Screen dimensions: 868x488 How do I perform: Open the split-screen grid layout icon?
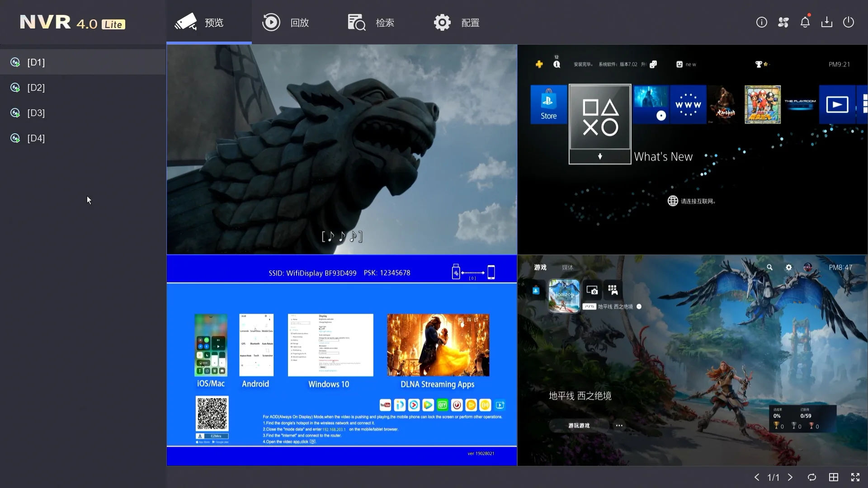pyautogui.click(x=834, y=477)
